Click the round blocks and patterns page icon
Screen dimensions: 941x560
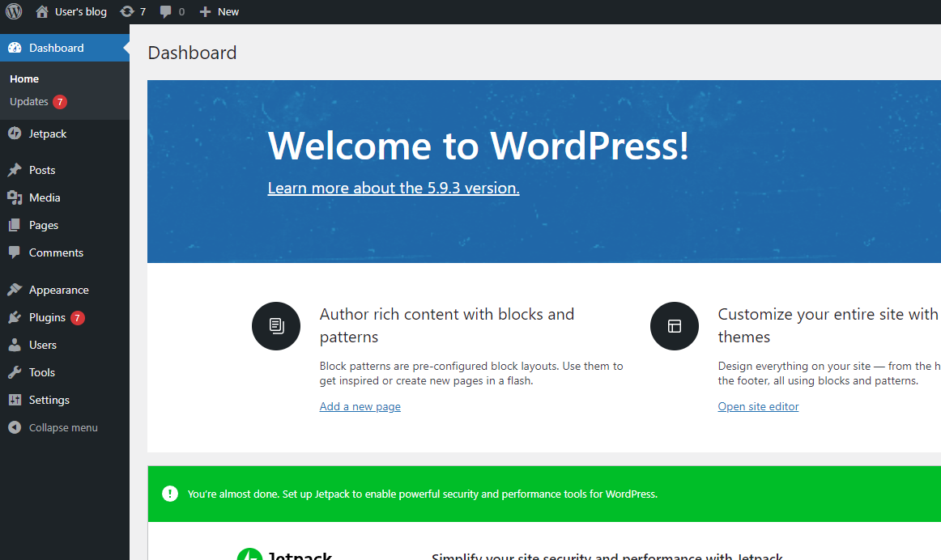click(x=276, y=326)
